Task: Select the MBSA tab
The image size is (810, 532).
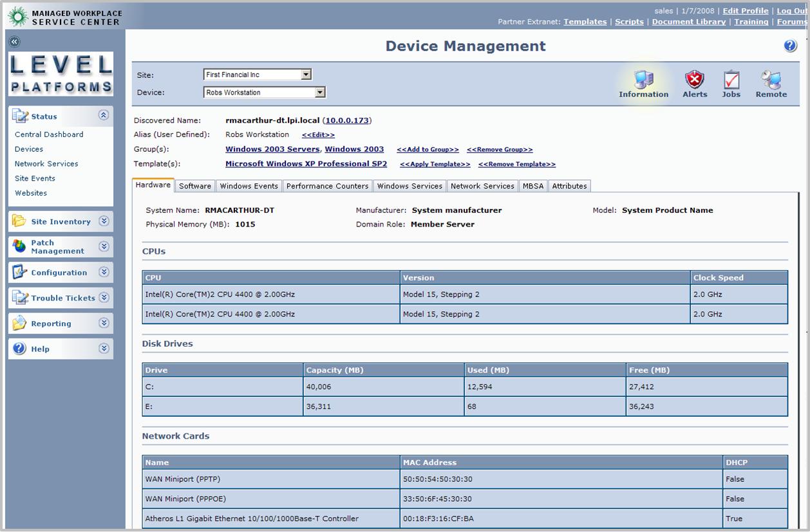Action: [x=532, y=185]
